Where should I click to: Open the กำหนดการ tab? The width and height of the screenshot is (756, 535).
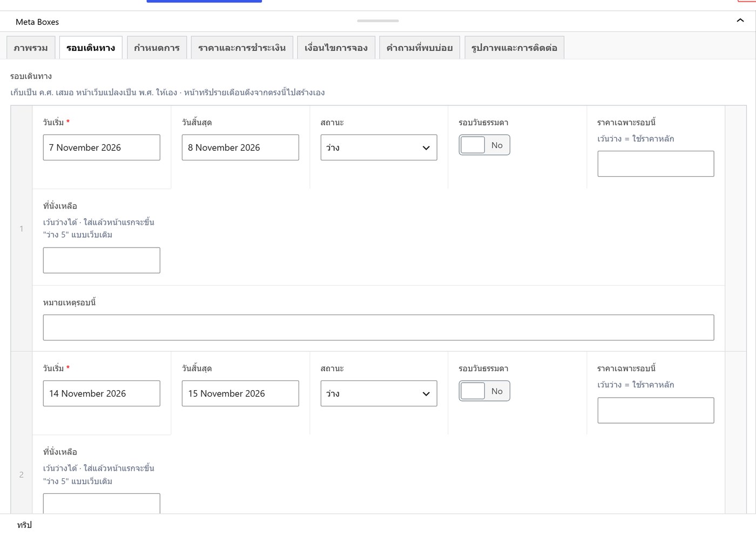(157, 48)
